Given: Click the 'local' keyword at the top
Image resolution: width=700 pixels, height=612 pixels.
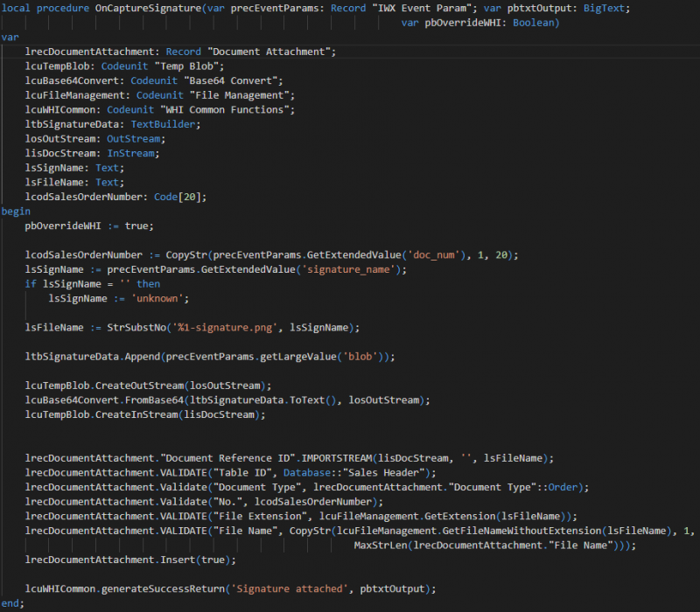Looking at the screenshot, I should click(16, 8).
